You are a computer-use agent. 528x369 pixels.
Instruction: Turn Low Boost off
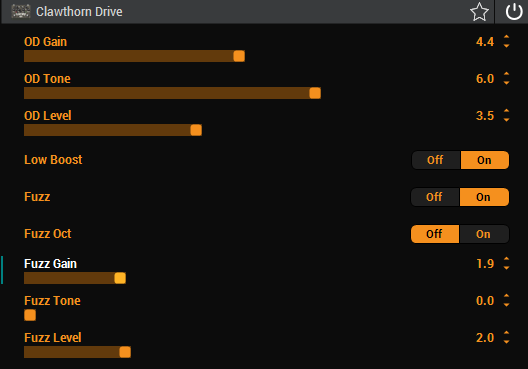pos(435,160)
